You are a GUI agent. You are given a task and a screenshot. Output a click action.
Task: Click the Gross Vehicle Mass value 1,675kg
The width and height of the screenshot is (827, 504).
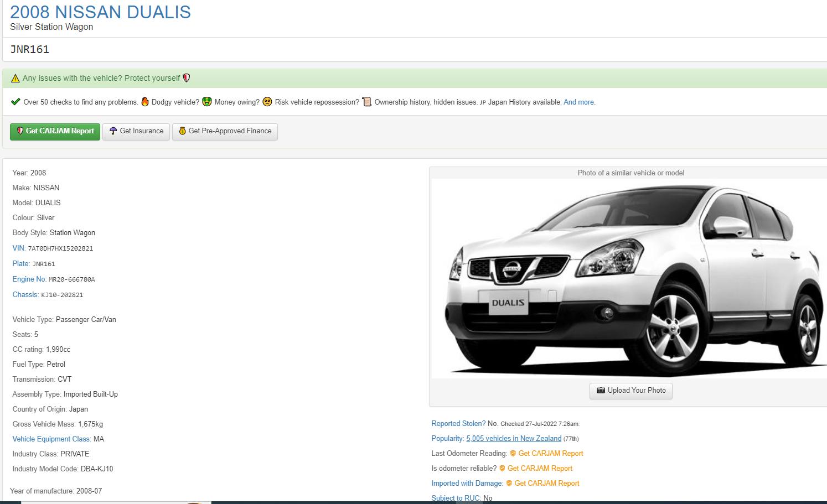(90, 424)
